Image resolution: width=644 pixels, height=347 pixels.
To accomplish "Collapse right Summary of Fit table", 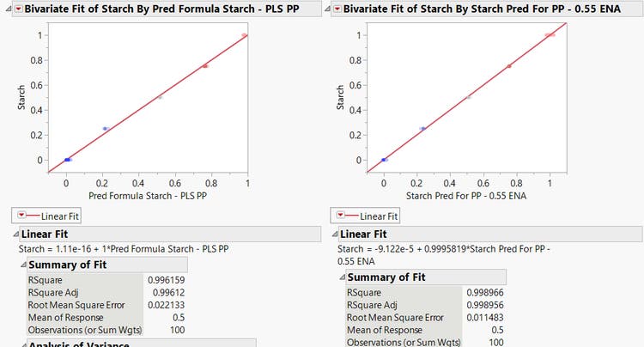I will (341, 277).
